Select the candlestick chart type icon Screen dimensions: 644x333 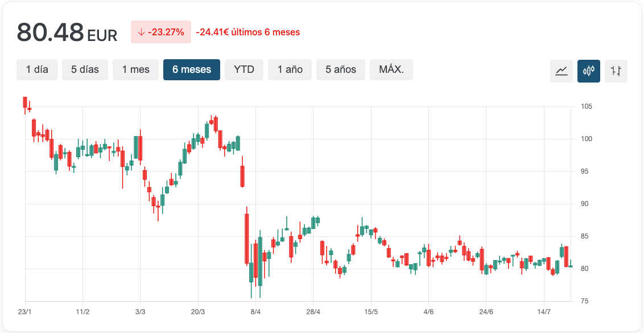(x=589, y=71)
